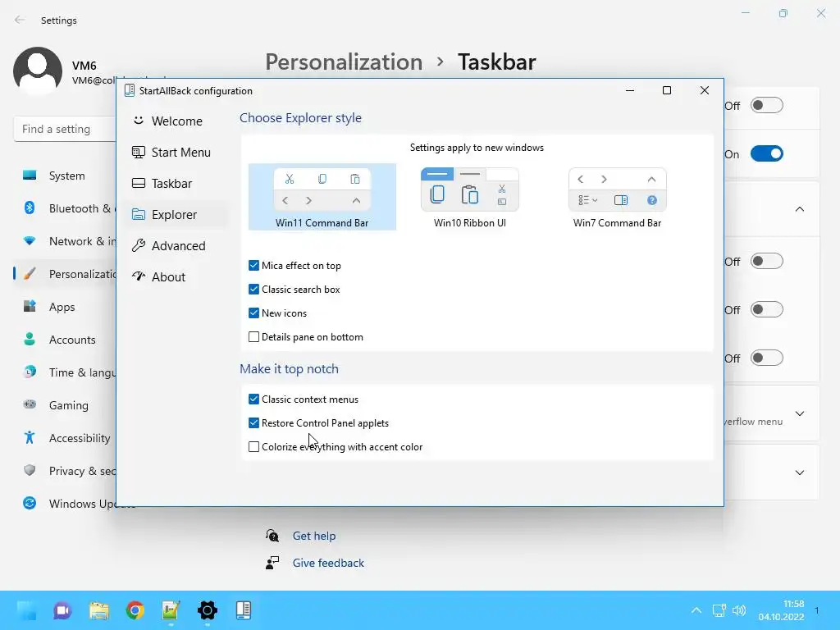The height and width of the screenshot is (630, 840).
Task: Click the Taskbar icon in StartAllBack sidebar
Action: coord(138,183)
